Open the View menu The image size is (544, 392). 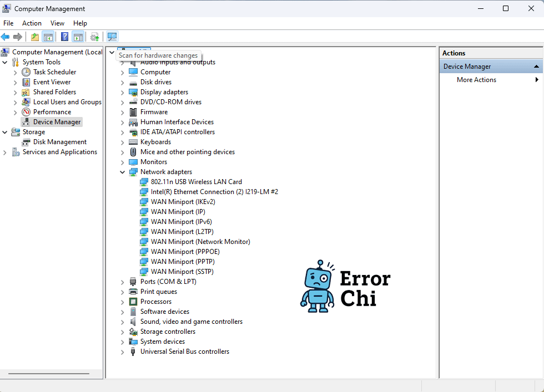57,23
